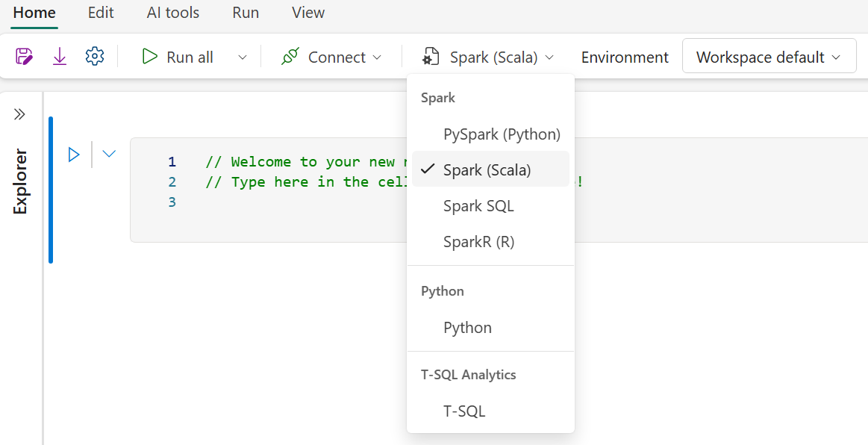Select PySpark (Python) language option
The image size is (868, 445).
(x=502, y=134)
